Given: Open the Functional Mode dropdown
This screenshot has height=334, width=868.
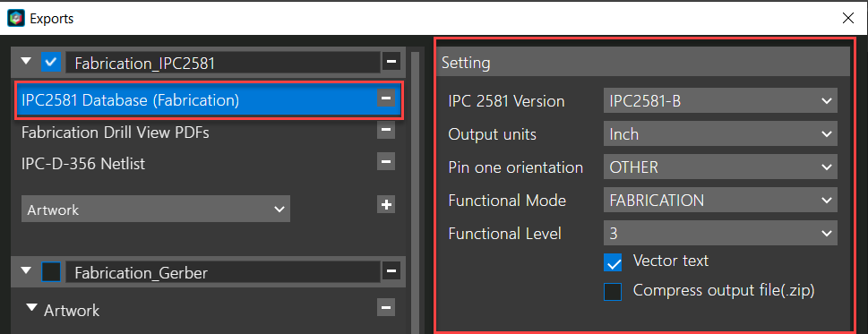Looking at the screenshot, I should pyautogui.click(x=720, y=201).
